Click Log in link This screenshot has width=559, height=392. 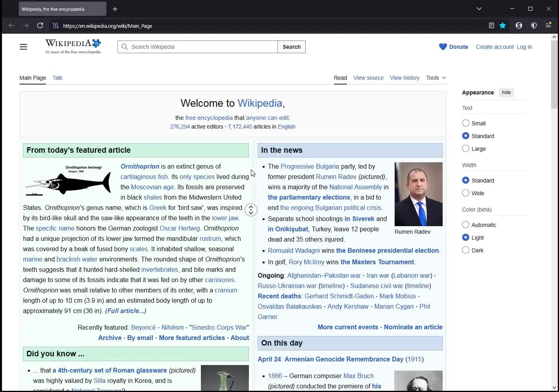tap(524, 47)
